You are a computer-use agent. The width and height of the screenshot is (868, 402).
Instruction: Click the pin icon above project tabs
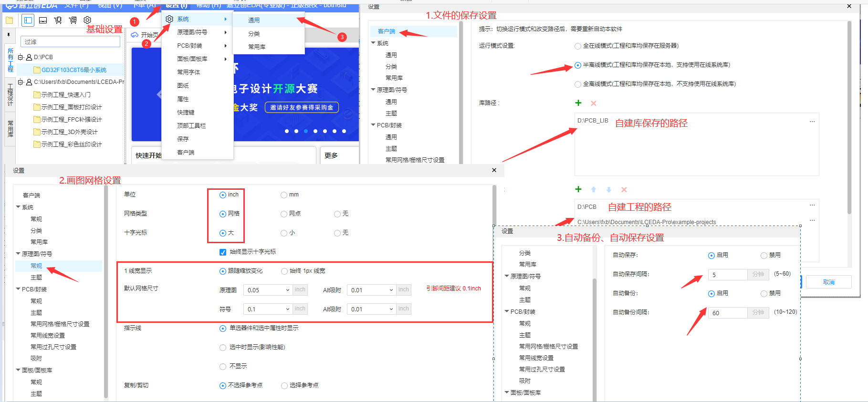(8, 35)
